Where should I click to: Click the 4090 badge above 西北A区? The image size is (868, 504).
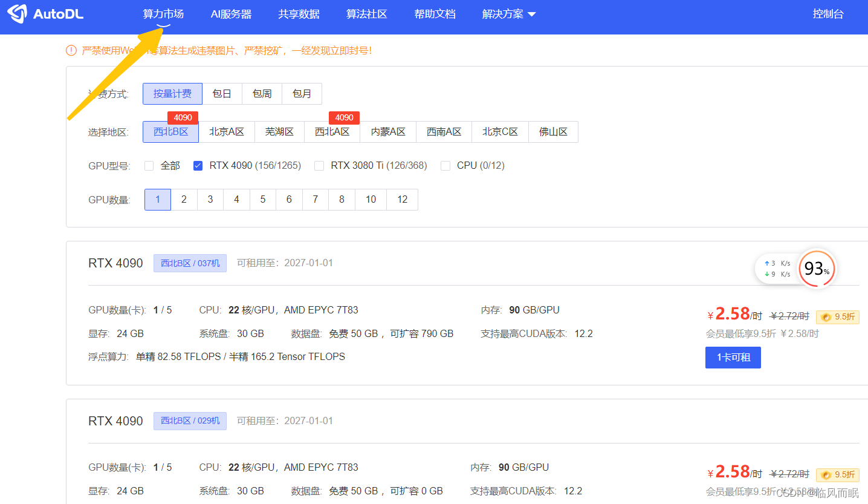[x=344, y=118]
